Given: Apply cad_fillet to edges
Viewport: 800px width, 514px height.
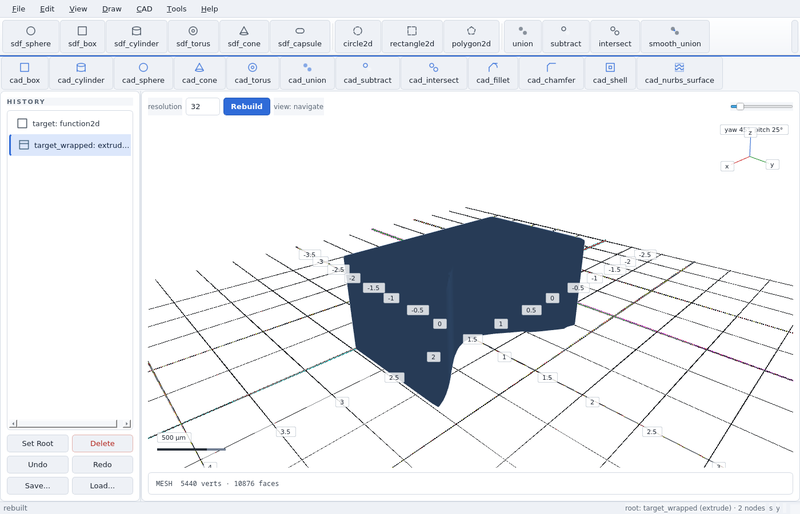Looking at the screenshot, I should [493, 74].
